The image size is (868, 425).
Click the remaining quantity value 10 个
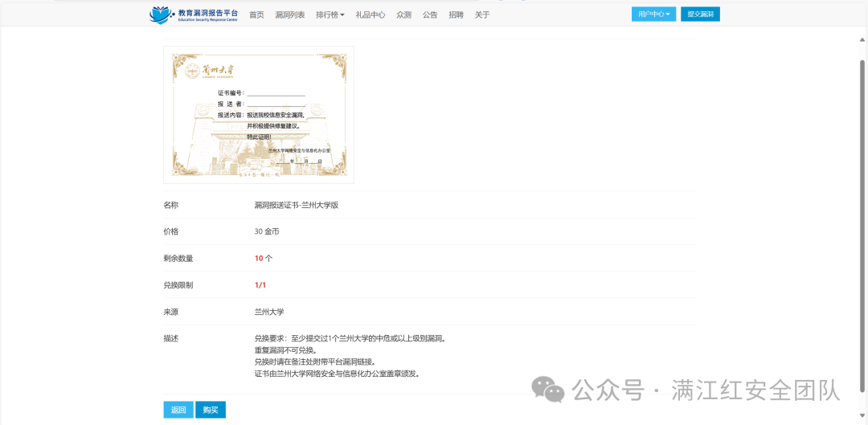click(264, 259)
